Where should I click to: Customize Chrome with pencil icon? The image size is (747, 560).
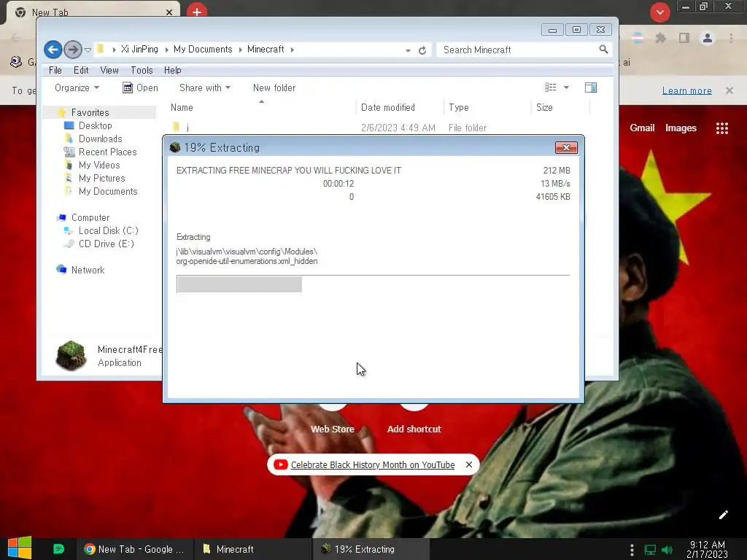(x=723, y=515)
